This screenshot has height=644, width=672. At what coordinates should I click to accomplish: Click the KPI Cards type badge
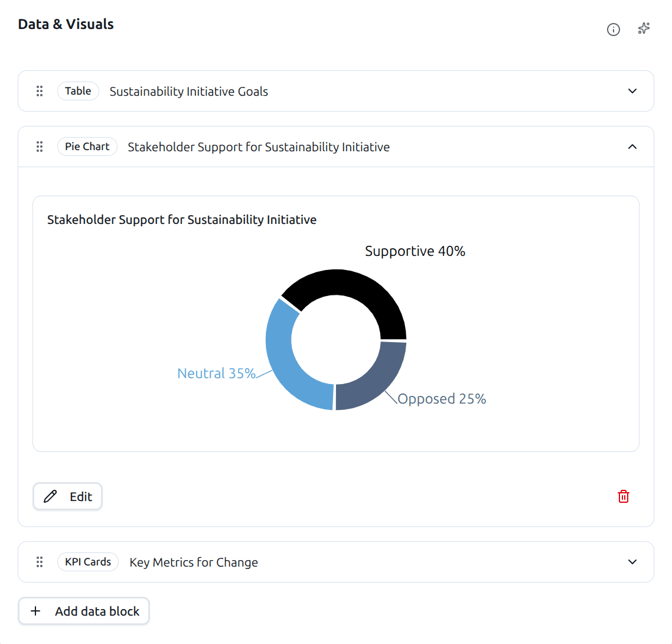coord(87,562)
